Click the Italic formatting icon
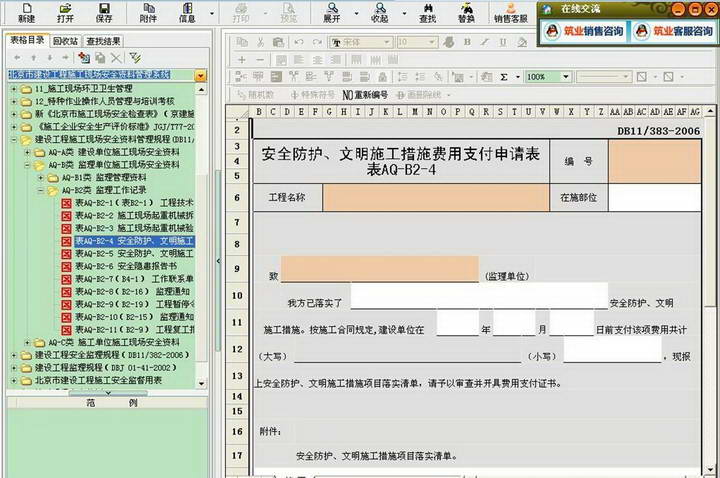 (x=485, y=42)
